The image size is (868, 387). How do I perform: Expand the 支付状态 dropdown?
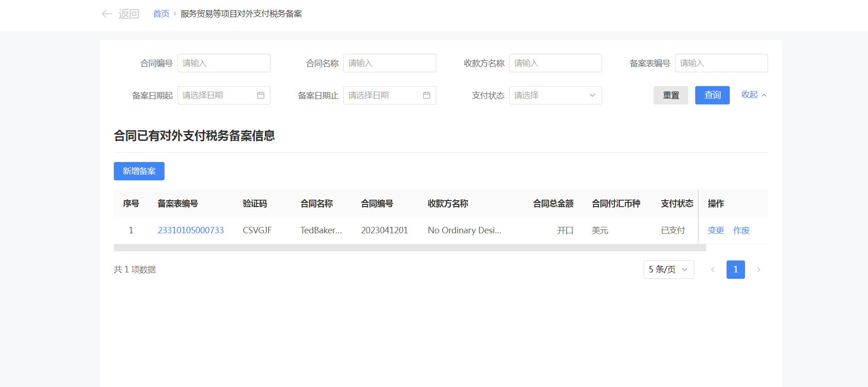click(x=555, y=95)
